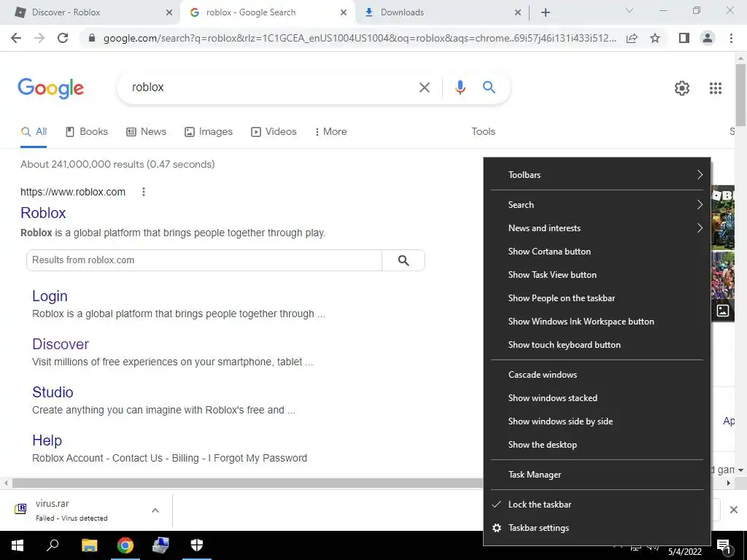Expand the Toolbars submenu
The width and height of the screenshot is (747, 560).
pos(597,175)
